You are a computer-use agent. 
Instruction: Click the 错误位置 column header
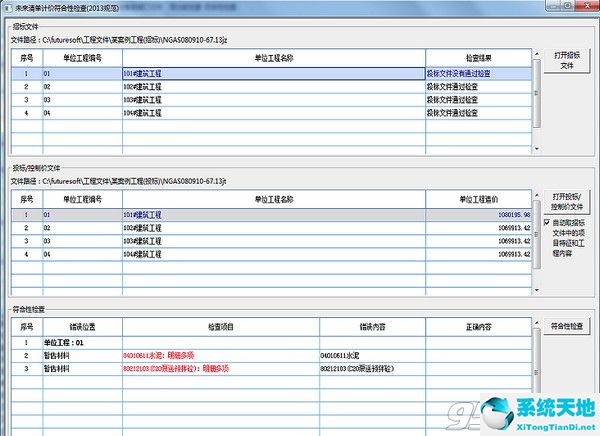(x=83, y=327)
